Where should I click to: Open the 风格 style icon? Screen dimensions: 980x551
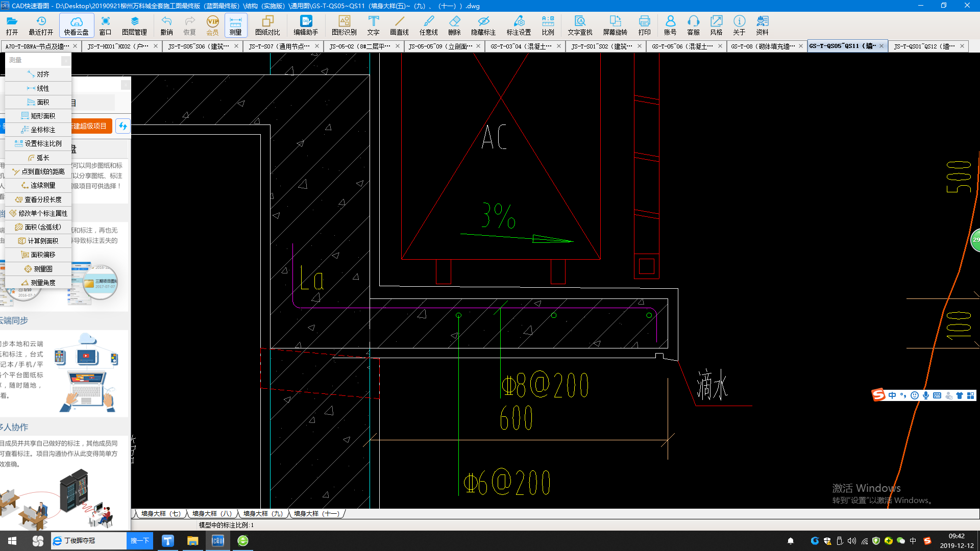(x=716, y=25)
